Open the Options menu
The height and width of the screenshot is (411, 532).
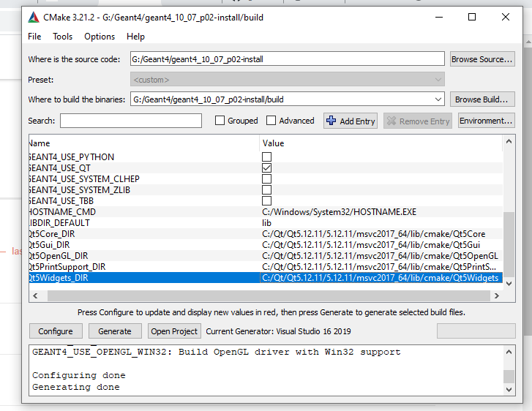pos(100,37)
